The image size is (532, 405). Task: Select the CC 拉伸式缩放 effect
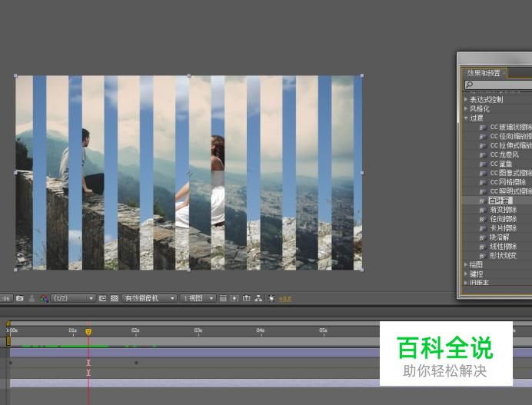(x=511, y=145)
